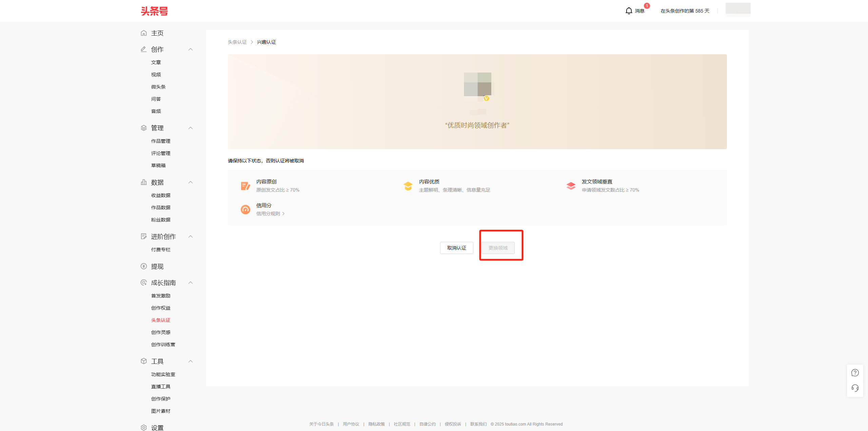Open 创作训练营 in the sidebar
Viewport: 868px width, 431px height.
click(x=163, y=345)
